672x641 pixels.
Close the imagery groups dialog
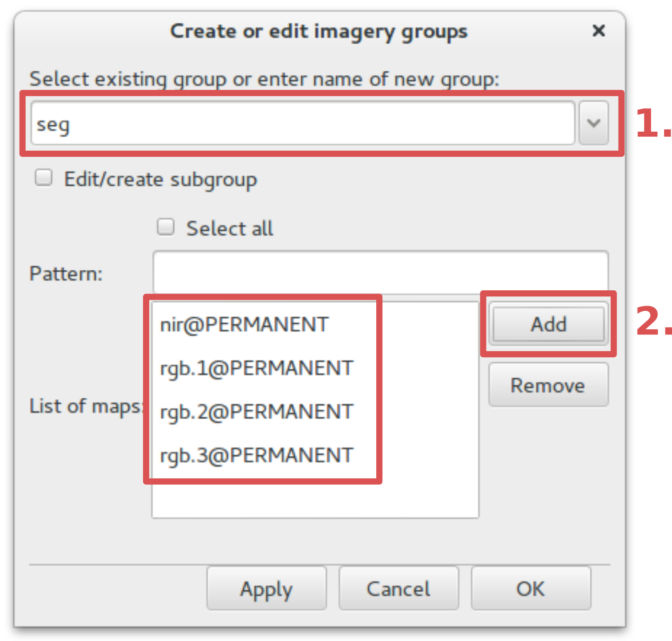coord(599,31)
